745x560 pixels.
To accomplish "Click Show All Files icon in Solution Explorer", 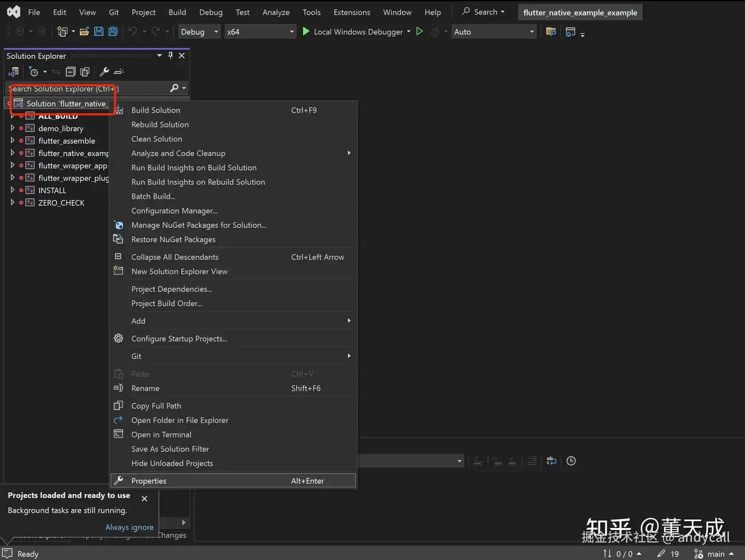I will tap(85, 71).
